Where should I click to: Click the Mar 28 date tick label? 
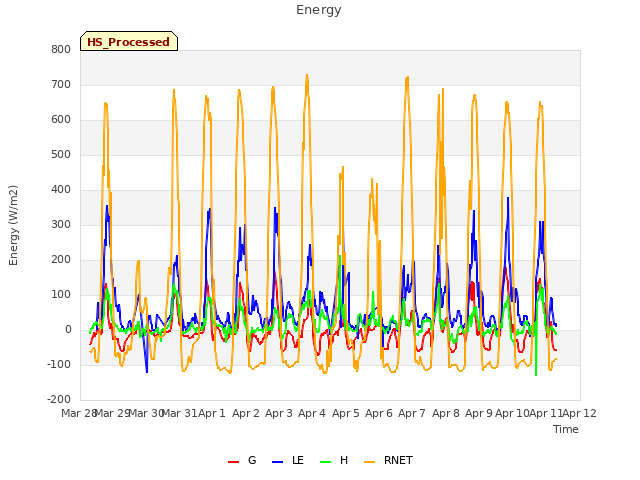pyautogui.click(x=78, y=413)
